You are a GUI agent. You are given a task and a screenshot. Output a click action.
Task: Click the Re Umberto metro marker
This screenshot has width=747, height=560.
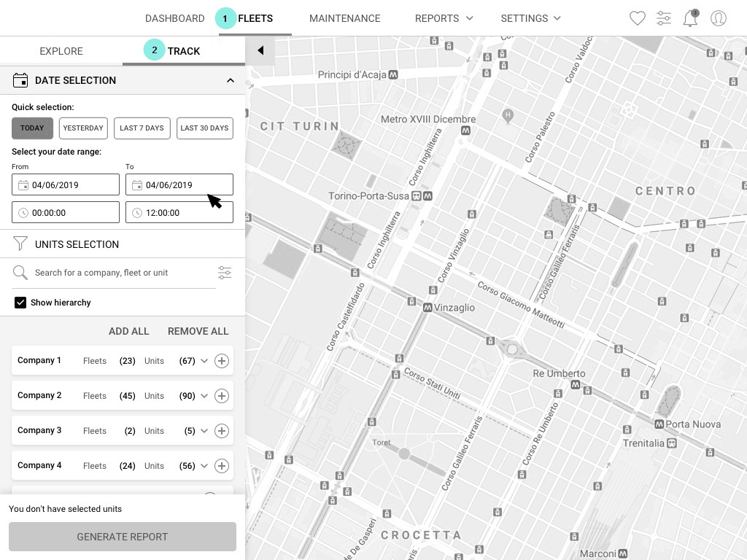576,385
